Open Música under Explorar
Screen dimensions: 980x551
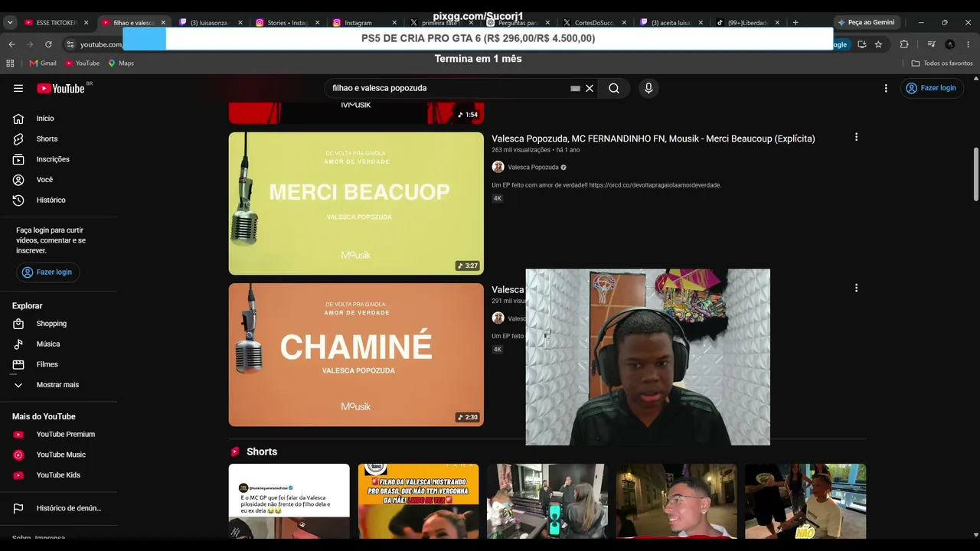tap(48, 344)
